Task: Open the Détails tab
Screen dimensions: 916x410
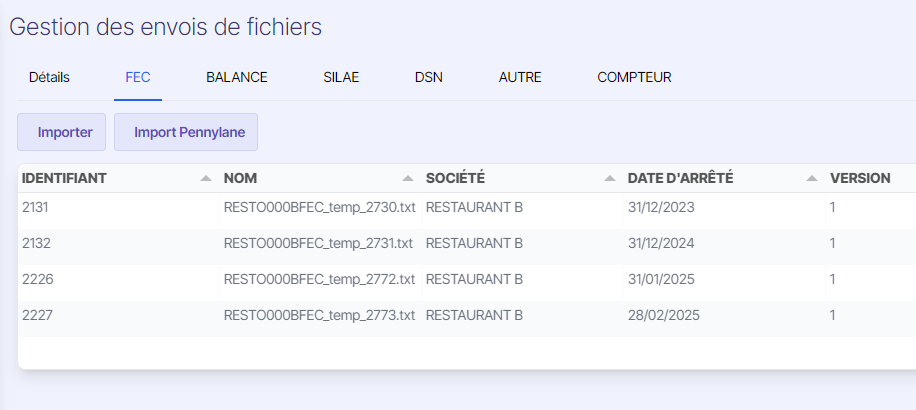Action: click(x=49, y=77)
